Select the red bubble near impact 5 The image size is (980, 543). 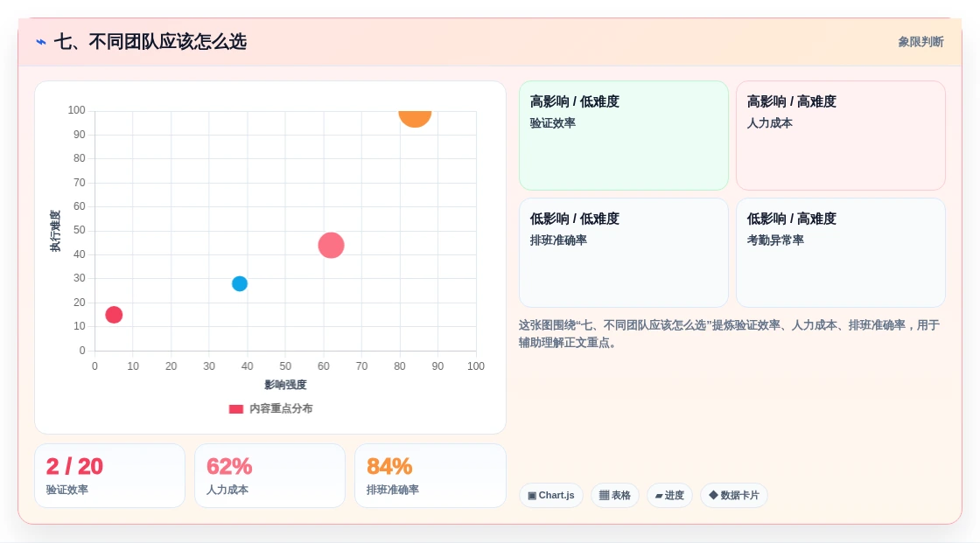tap(114, 315)
